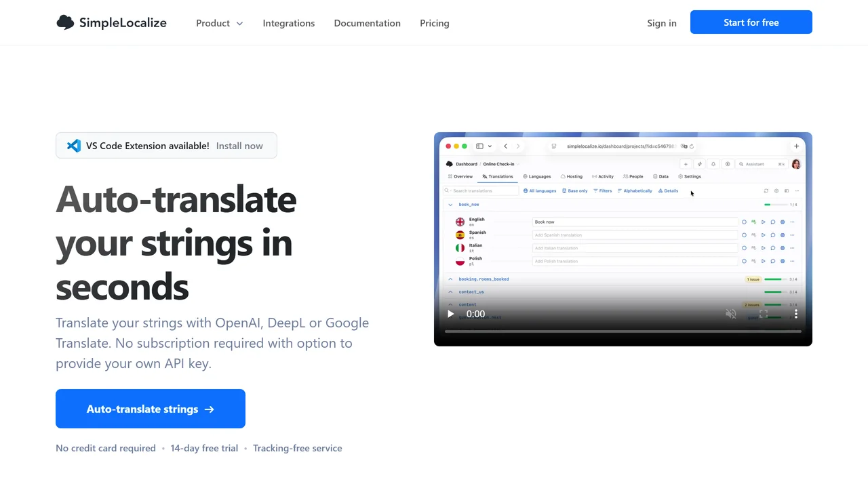Screen dimensions: 868x488
Task: Click the browser back arrow in the video
Action: click(506, 146)
